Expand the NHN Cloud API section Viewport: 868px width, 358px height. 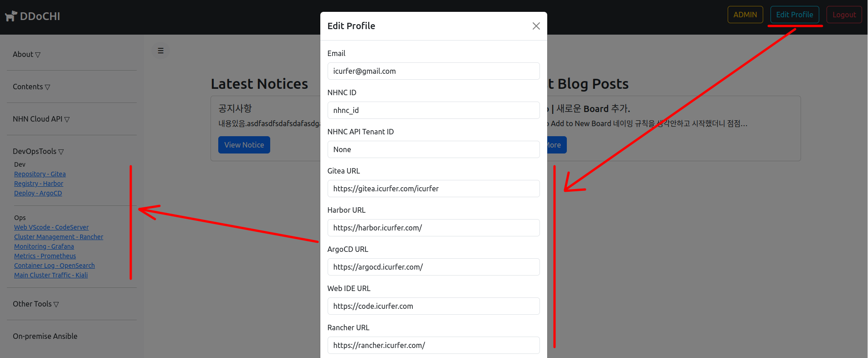click(41, 119)
